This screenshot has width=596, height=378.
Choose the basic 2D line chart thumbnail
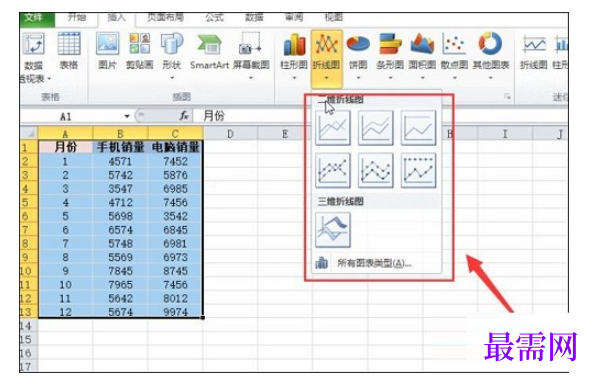pos(333,128)
